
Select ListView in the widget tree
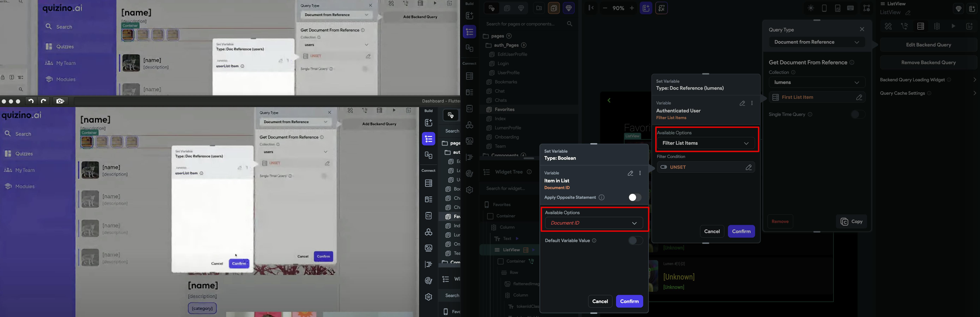pyautogui.click(x=511, y=250)
